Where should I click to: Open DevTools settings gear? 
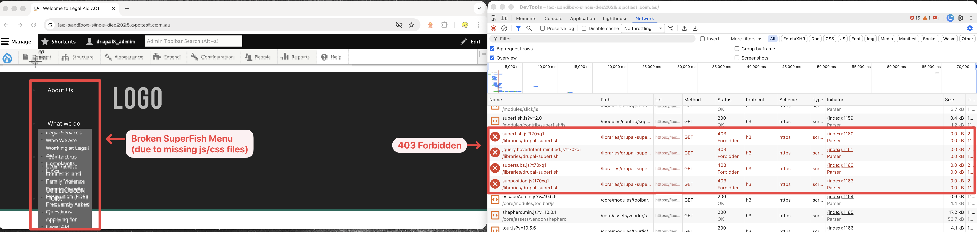coord(960,18)
